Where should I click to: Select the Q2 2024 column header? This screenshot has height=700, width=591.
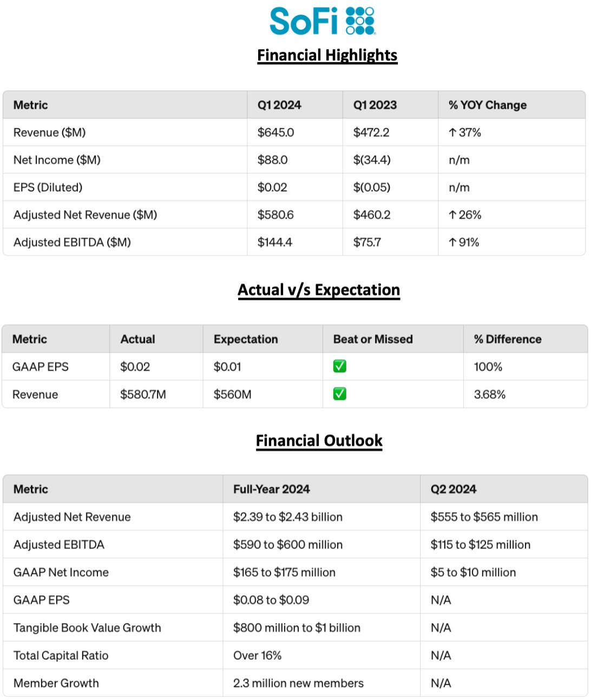(453, 489)
